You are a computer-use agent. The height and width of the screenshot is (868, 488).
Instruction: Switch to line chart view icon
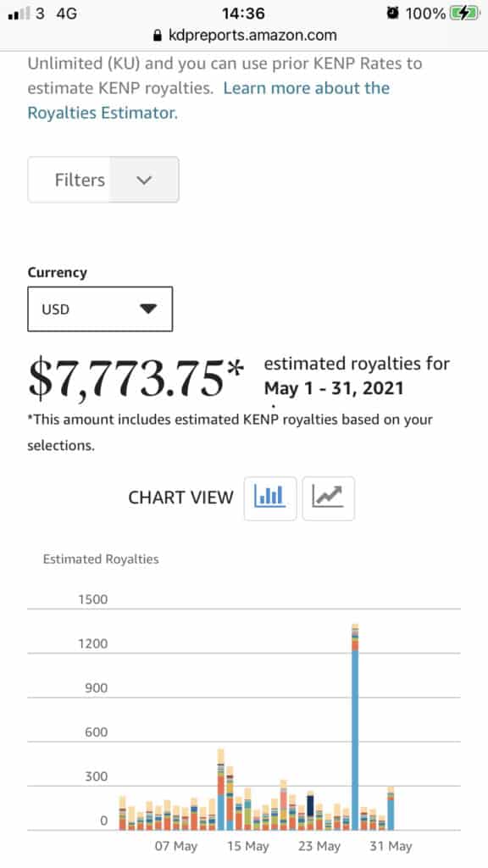coord(328,498)
